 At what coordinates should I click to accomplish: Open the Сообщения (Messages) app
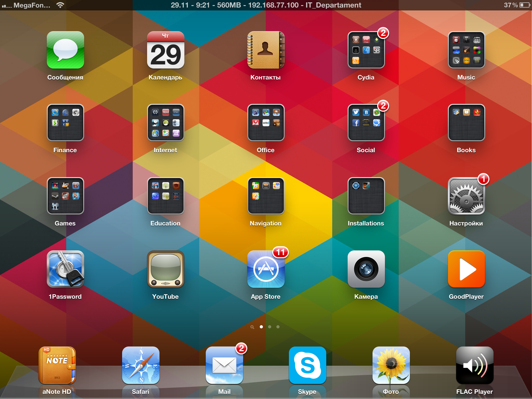[x=65, y=50]
